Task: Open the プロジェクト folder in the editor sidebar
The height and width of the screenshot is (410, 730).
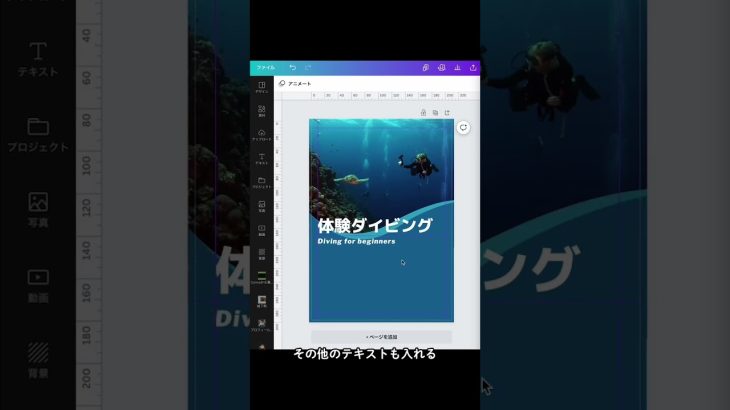Action: point(261,182)
